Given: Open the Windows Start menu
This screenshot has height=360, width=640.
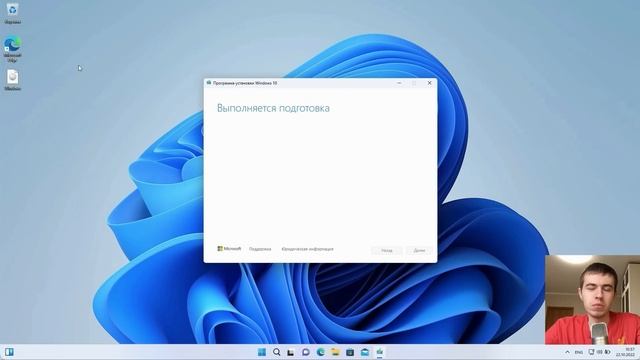Looking at the screenshot, I should pyautogui.click(x=262, y=352).
